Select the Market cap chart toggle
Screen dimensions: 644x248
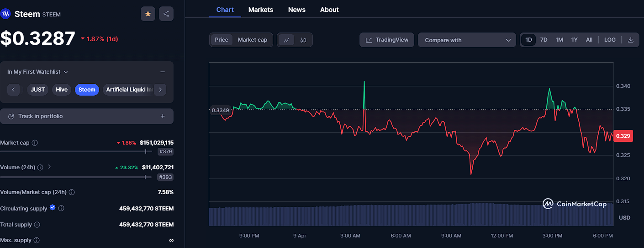coord(253,40)
